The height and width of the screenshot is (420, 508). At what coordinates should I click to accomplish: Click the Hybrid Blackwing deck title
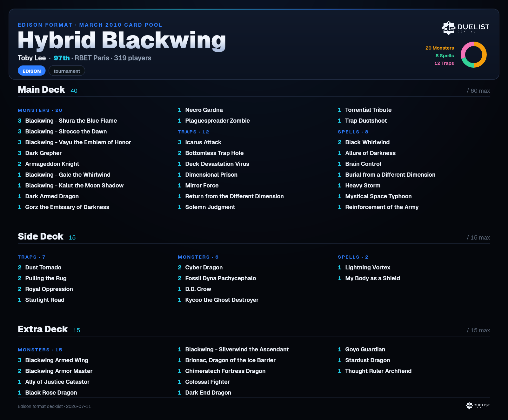click(122, 41)
